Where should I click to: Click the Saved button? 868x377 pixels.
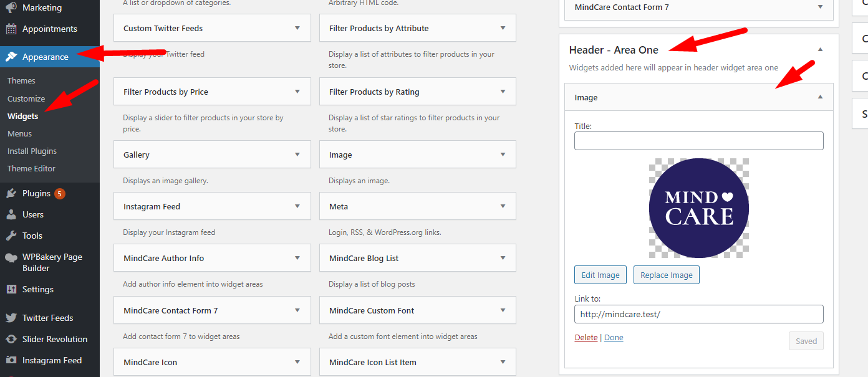coord(806,341)
